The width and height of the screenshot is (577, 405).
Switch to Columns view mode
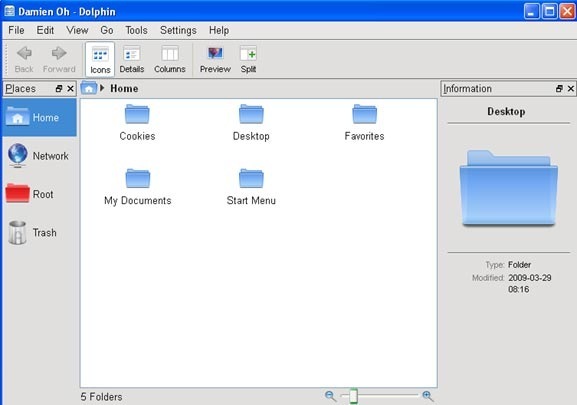click(170, 59)
